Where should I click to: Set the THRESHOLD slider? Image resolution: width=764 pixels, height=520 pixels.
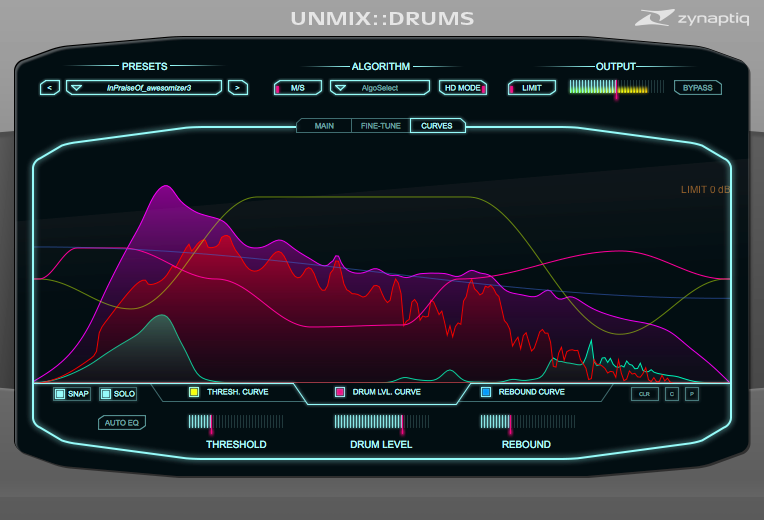(236, 422)
